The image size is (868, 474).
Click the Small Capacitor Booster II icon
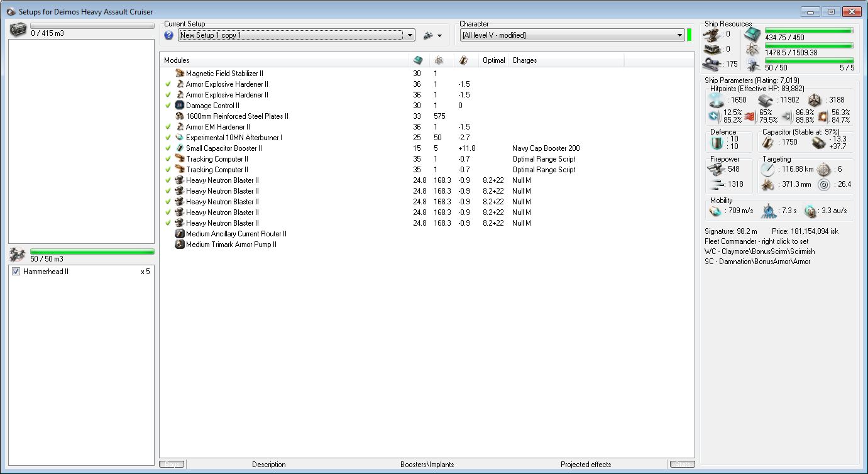179,148
